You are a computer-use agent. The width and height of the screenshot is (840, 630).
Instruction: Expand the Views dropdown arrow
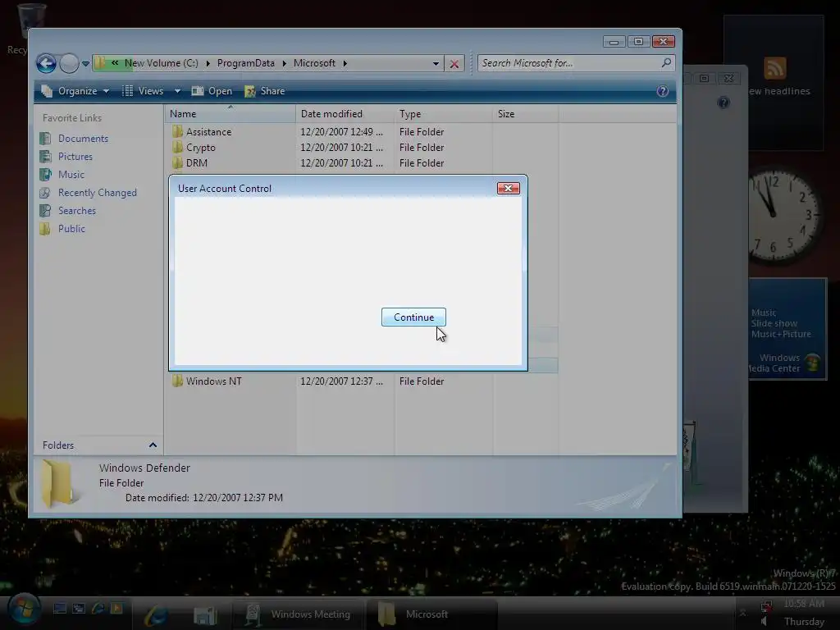[177, 91]
